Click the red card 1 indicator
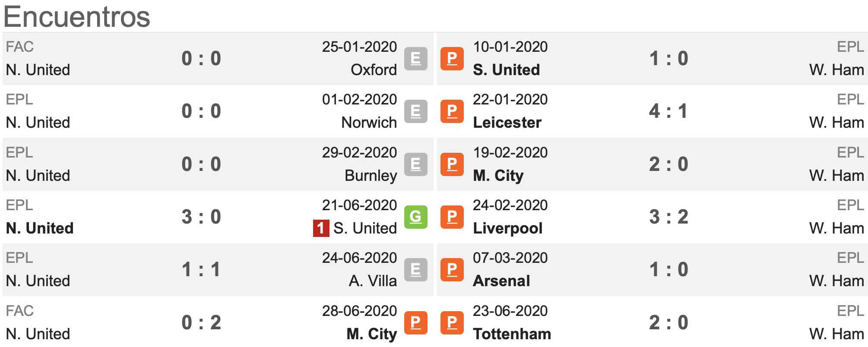868x347 pixels. click(x=321, y=228)
